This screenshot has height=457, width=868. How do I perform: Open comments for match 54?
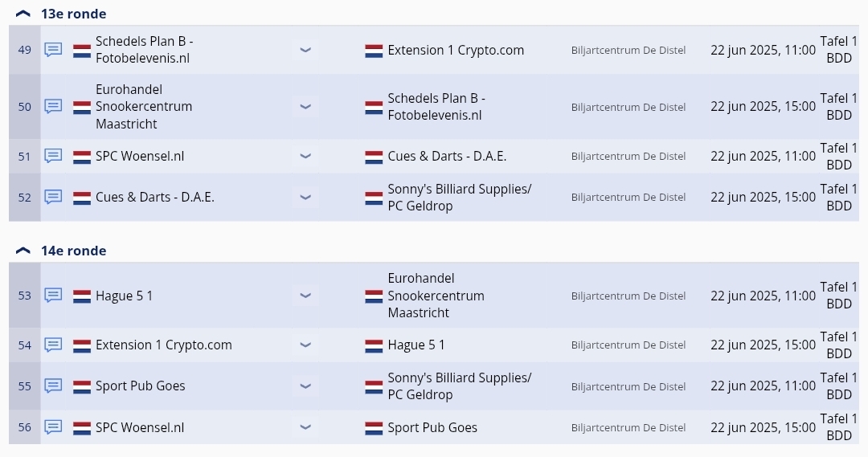point(53,345)
